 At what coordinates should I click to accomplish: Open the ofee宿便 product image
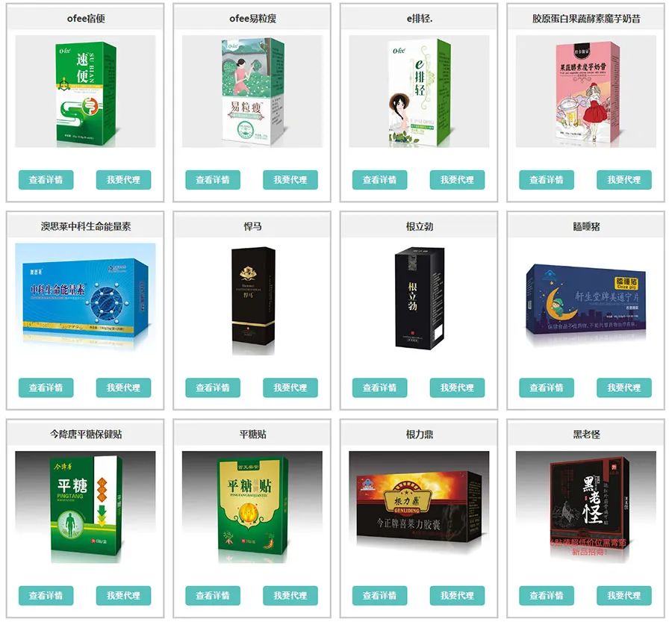tap(85, 91)
